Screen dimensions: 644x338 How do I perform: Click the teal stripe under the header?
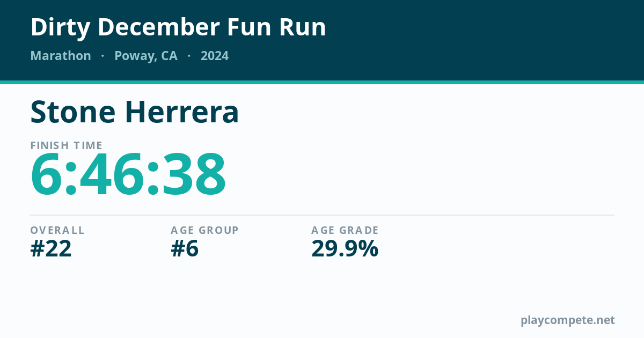click(x=322, y=82)
